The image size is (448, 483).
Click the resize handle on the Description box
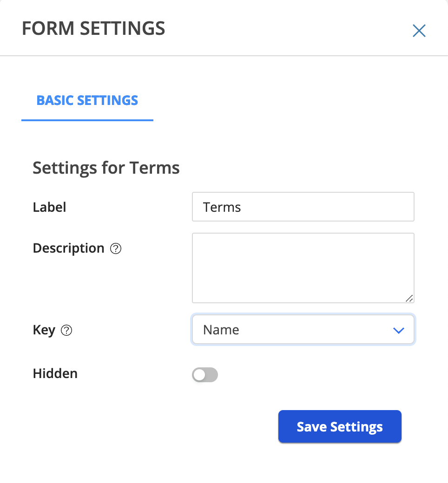tap(409, 299)
